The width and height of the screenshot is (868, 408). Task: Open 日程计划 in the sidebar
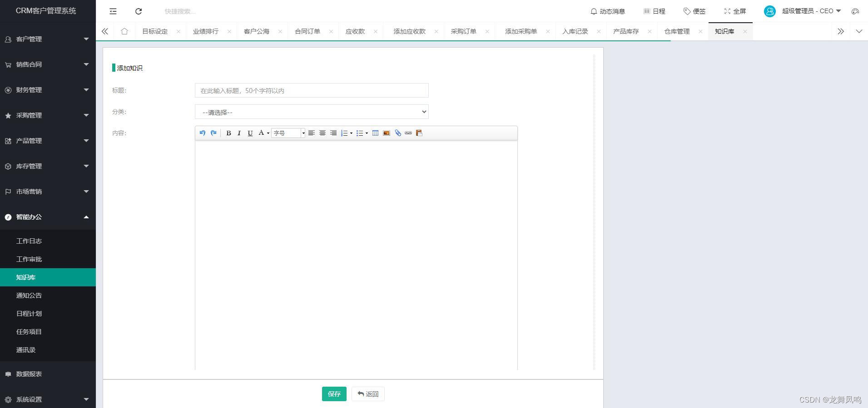[48, 314]
